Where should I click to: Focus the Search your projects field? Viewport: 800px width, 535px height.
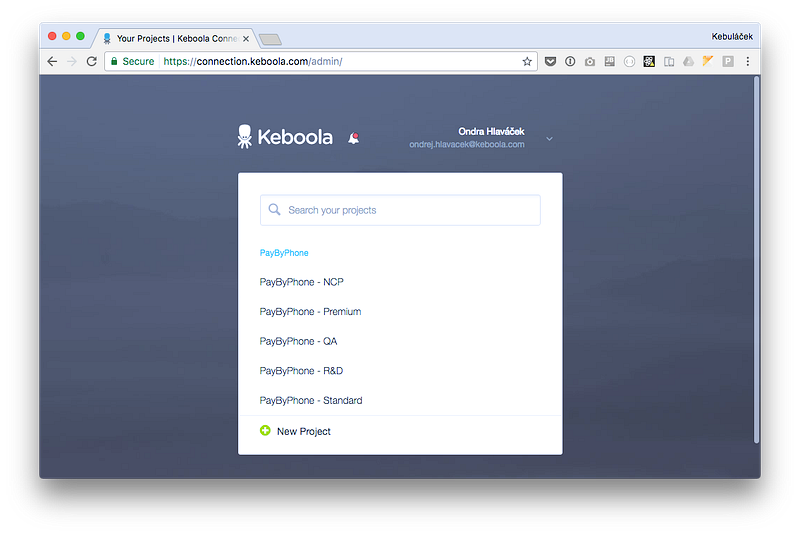pyautogui.click(x=400, y=210)
